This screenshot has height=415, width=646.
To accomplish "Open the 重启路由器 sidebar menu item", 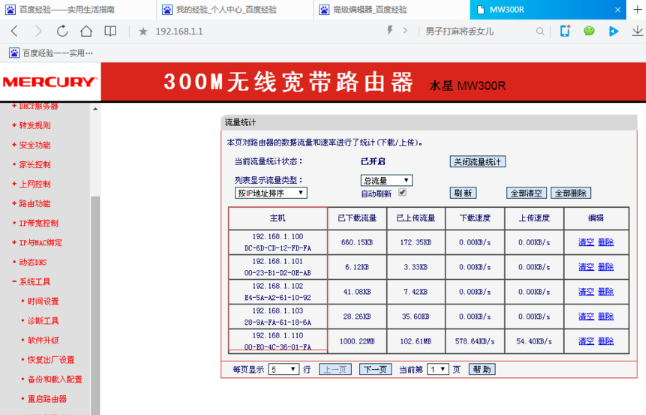I will [x=48, y=398].
